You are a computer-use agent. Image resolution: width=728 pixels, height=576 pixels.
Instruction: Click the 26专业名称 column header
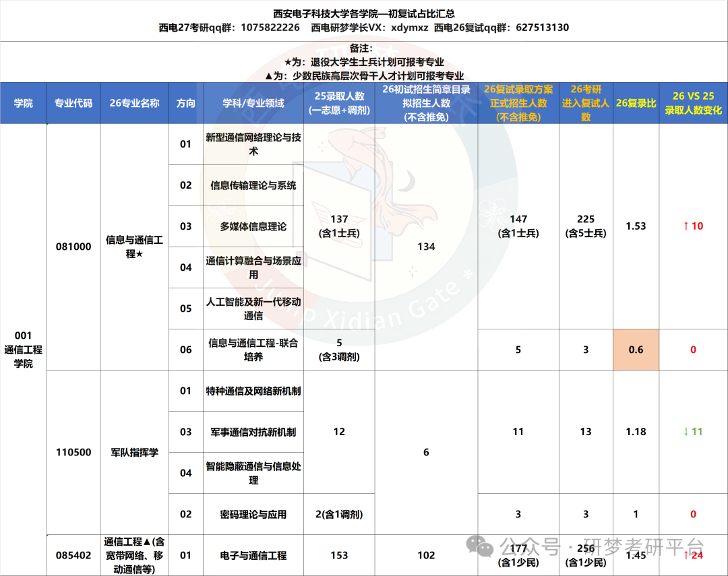[x=134, y=103]
